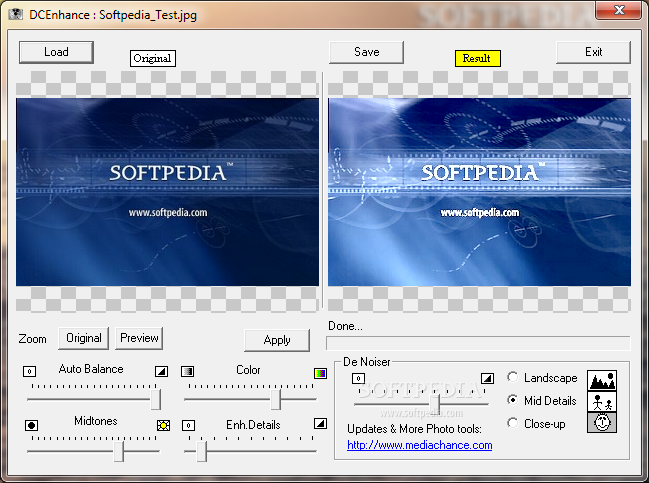Click the Color slider handle
The width and height of the screenshot is (649, 483).
coord(276,399)
